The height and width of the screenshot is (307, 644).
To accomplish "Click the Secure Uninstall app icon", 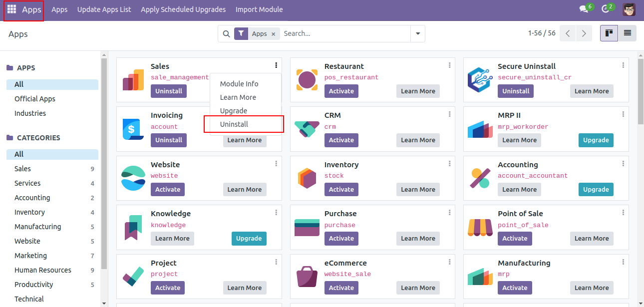I will [480, 80].
